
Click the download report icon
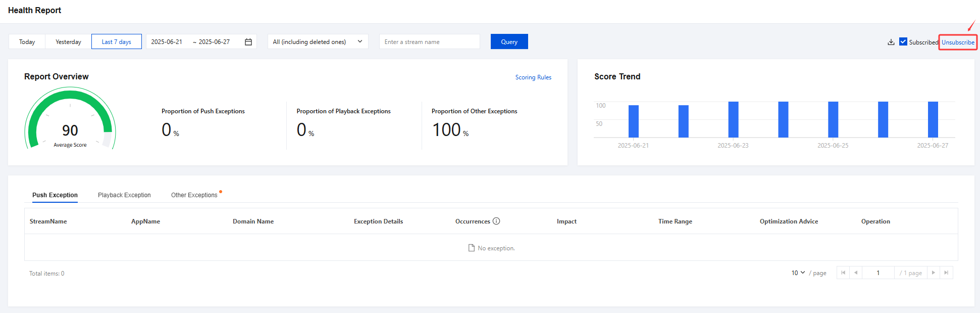coord(891,42)
